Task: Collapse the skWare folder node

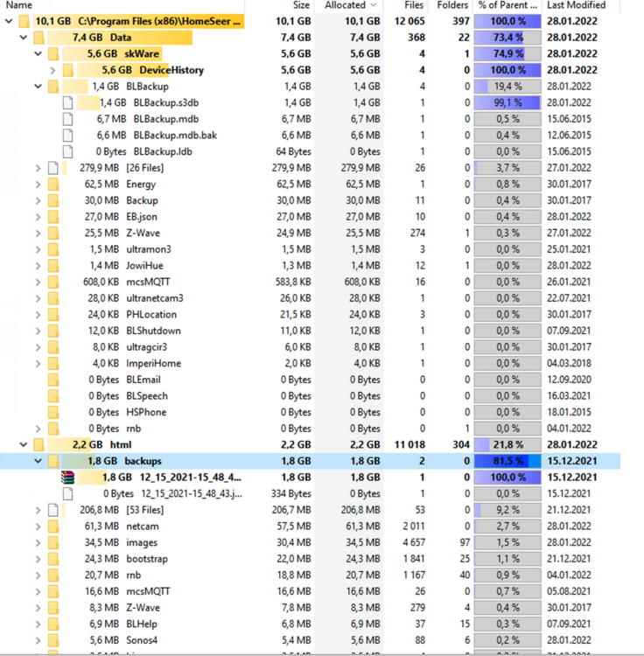Action: tap(38, 53)
